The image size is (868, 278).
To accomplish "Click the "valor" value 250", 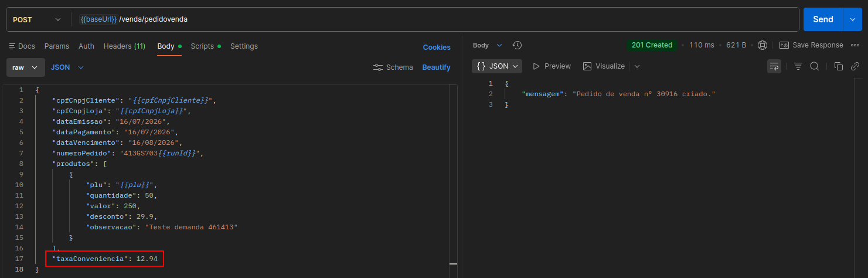I will coord(130,206).
